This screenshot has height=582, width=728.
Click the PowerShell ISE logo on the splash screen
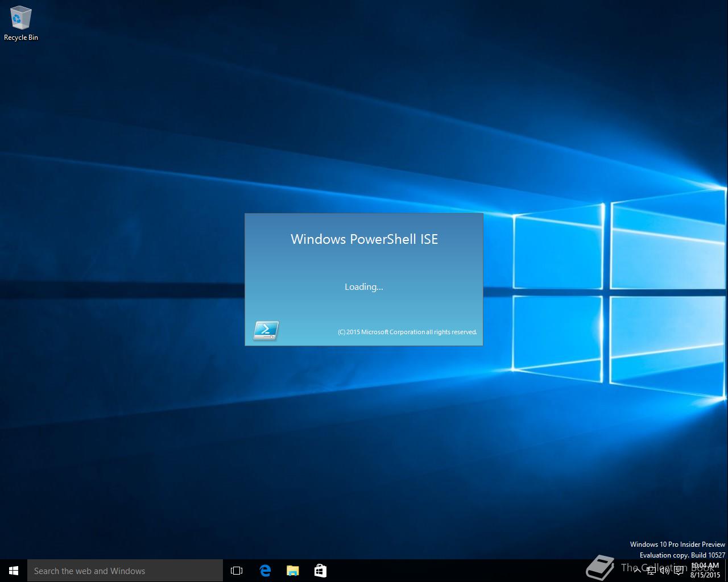point(266,330)
